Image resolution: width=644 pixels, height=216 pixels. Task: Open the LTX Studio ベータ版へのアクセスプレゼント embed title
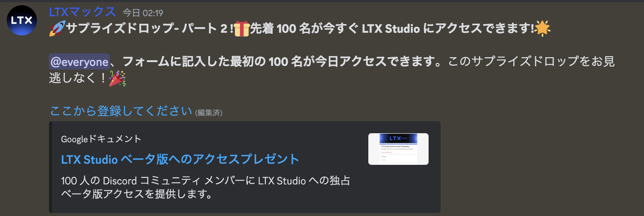[180, 159]
